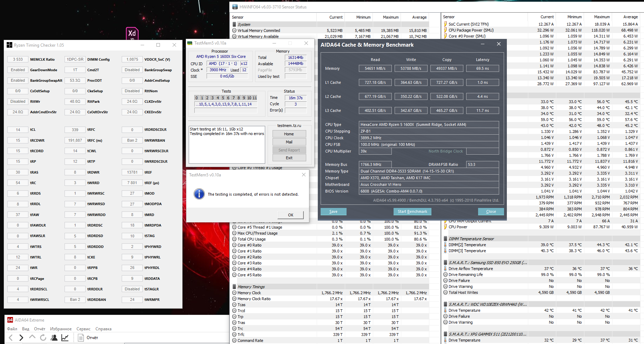Image resolution: width=644 pixels, height=344 pixels.
Task: Click the CPU Multiplier 39x field
Action: pyautogui.click(x=375, y=151)
